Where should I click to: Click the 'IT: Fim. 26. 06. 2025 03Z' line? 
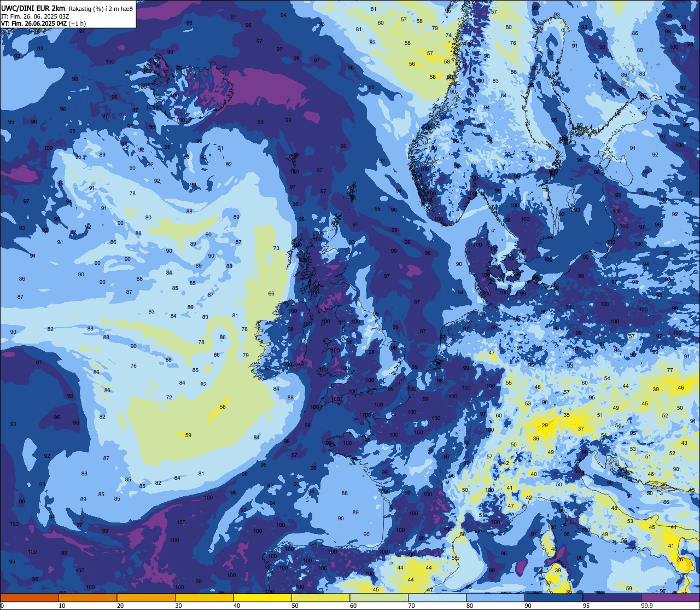35,16
